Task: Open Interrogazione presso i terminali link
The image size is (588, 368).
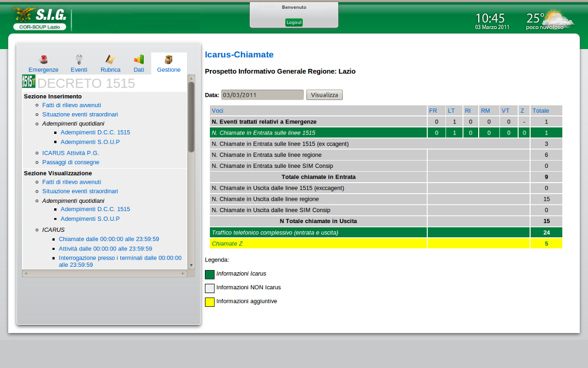Action: [120, 261]
